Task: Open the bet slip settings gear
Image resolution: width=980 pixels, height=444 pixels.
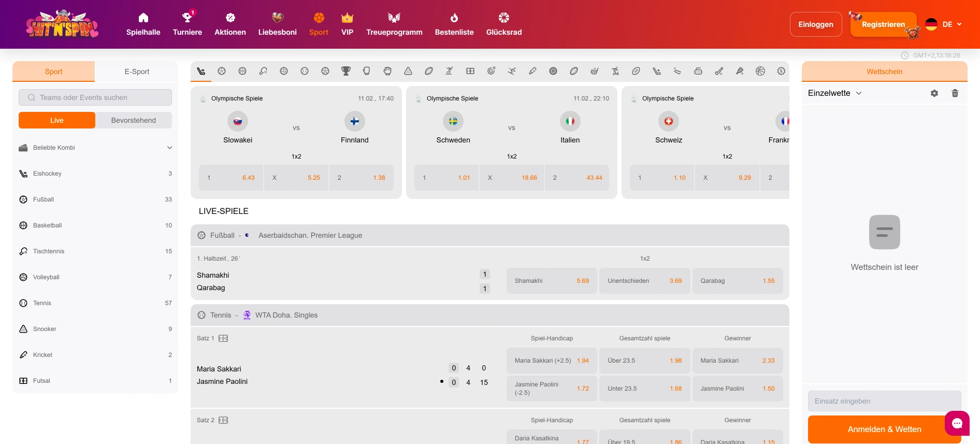Action: tap(934, 93)
